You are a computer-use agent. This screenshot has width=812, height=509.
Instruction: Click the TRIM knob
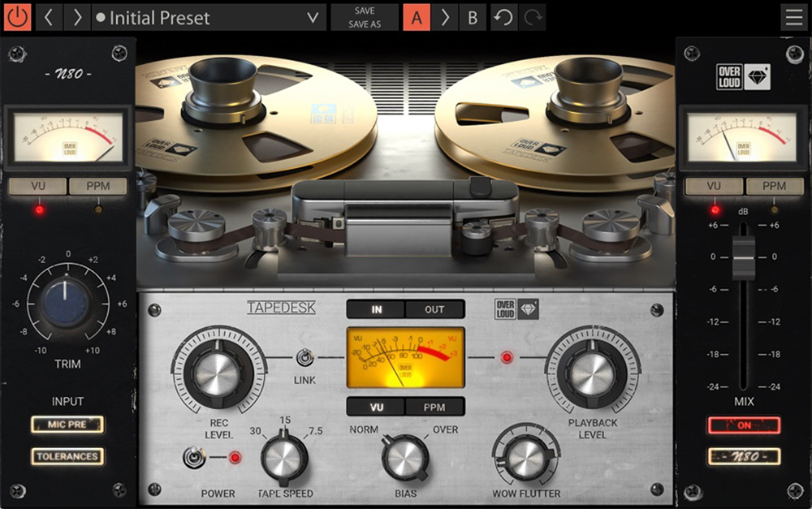click(65, 304)
